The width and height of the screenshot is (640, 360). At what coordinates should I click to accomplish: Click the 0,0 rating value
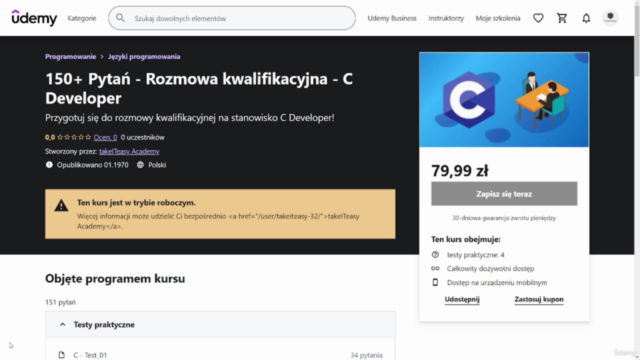(50, 138)
